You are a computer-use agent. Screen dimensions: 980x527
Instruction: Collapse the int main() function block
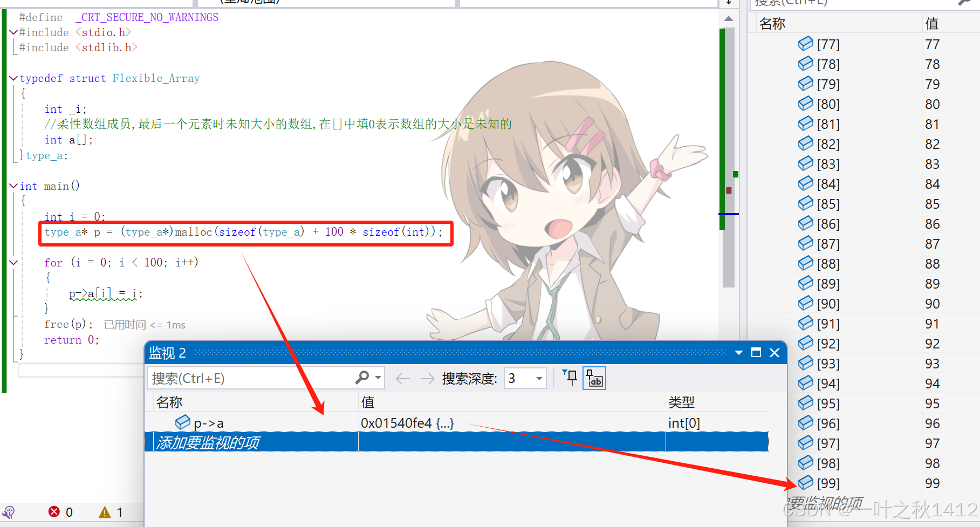click(x=14, y=186)
